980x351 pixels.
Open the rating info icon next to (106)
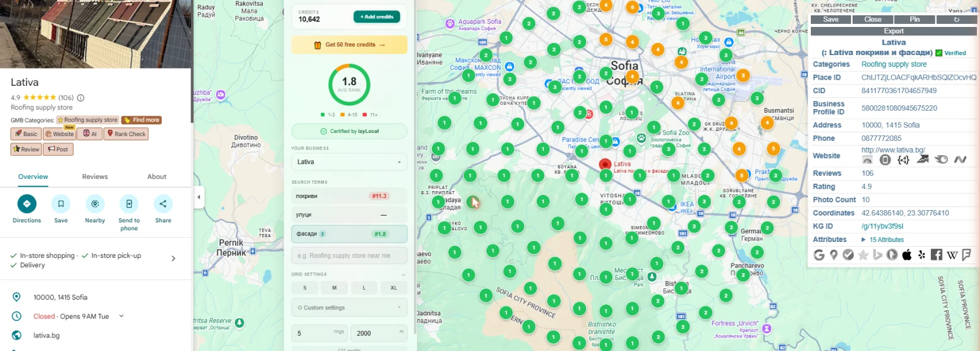click(x=81, y=97)
